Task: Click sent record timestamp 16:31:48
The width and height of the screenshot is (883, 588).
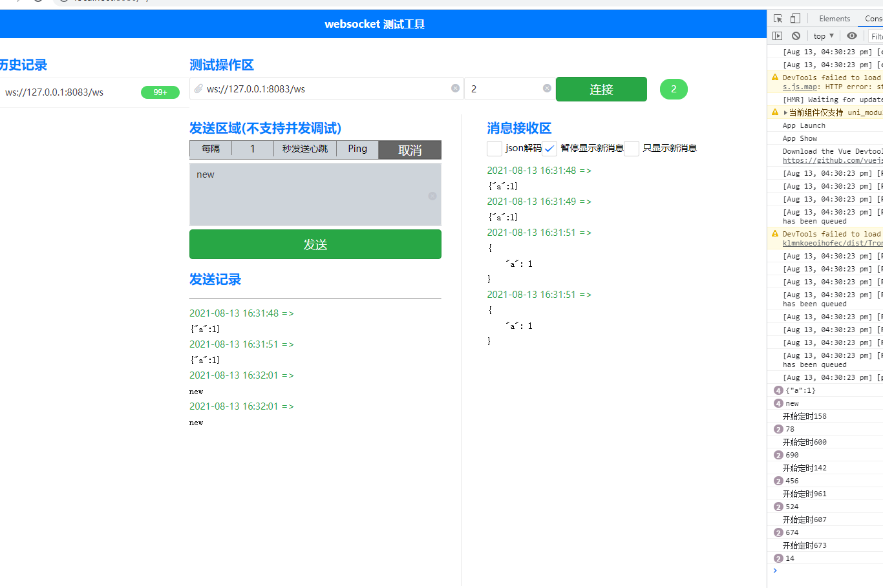Action: [242, 313]
